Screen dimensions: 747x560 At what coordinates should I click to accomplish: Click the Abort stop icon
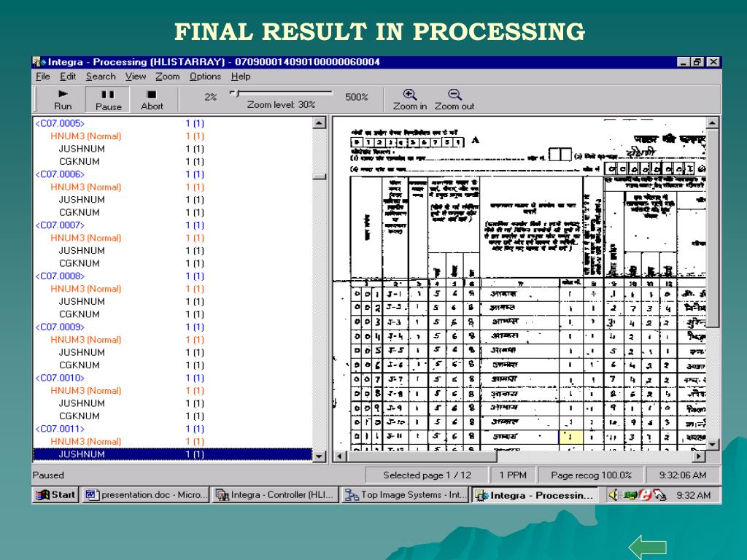point(152,94)
